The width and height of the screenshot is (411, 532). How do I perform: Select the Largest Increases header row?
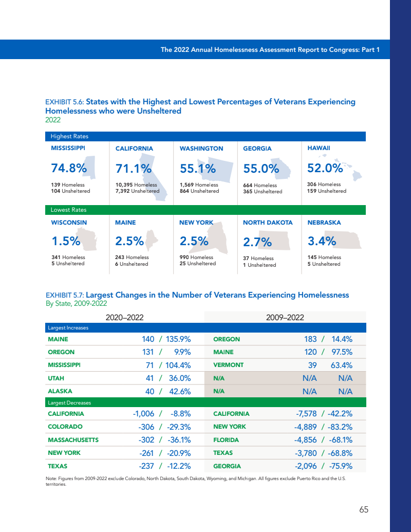[206, 327]
